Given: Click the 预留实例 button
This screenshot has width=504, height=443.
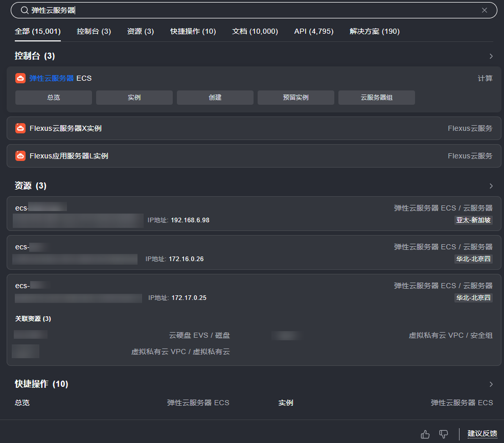Looking at the screenshot, I should pos(296,98).
